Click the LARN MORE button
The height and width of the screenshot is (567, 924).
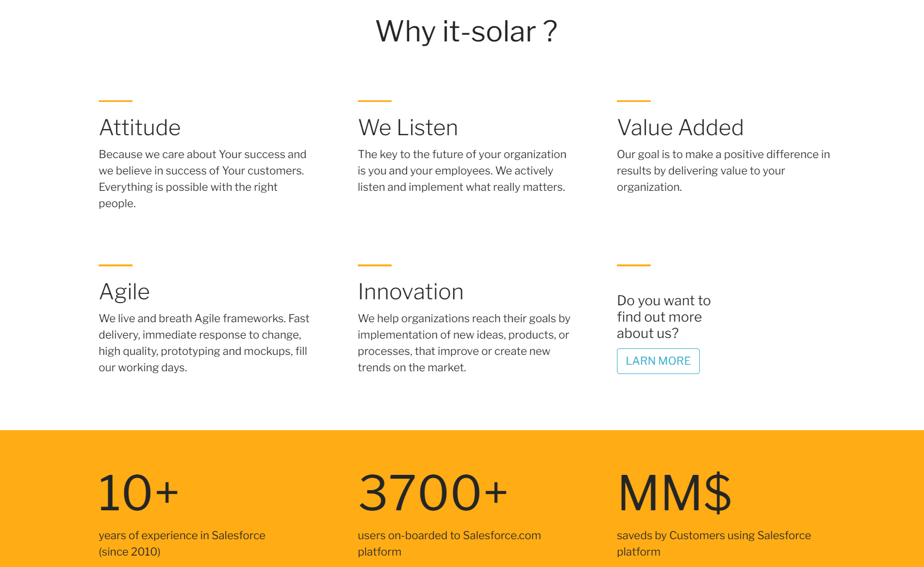tap(658, 361)
